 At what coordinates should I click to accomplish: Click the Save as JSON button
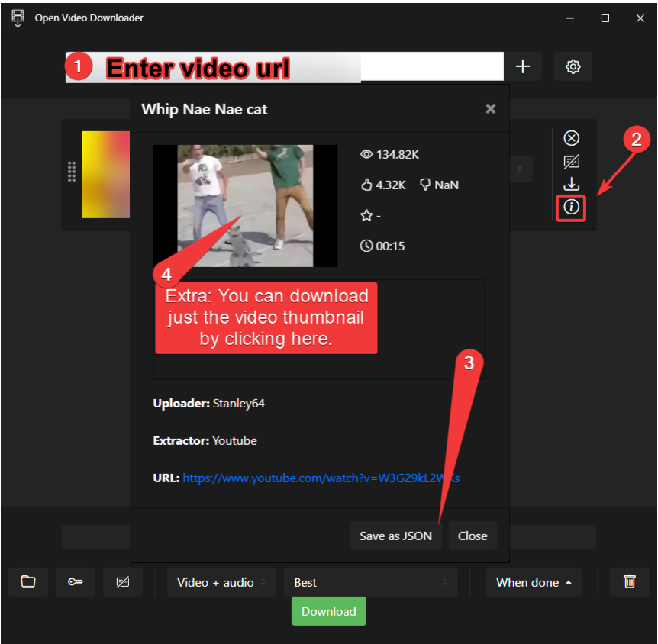(x=395, y=536)
